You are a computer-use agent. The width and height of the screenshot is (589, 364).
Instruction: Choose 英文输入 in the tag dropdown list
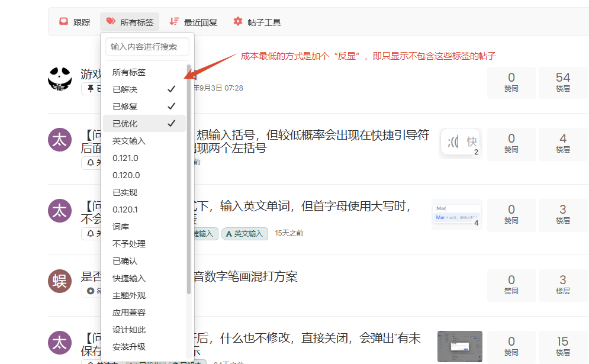144,141
